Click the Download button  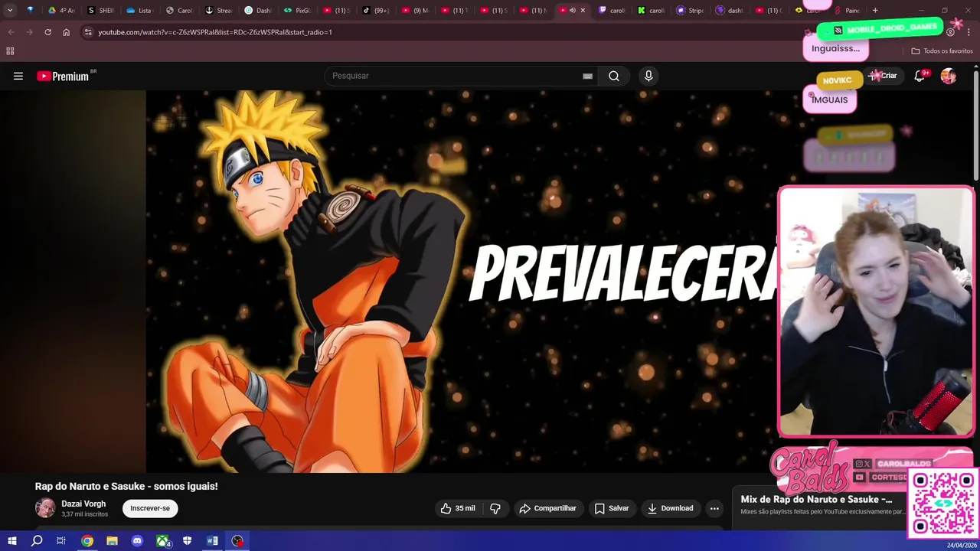pos(670,508)
